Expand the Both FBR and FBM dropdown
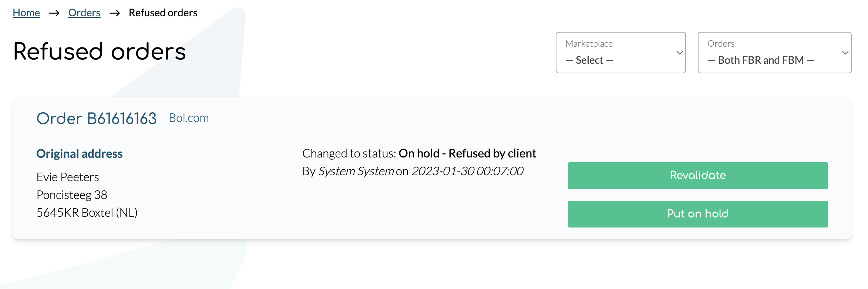The height and width of the screenshot is (289, 868). (x=774, y=53)
